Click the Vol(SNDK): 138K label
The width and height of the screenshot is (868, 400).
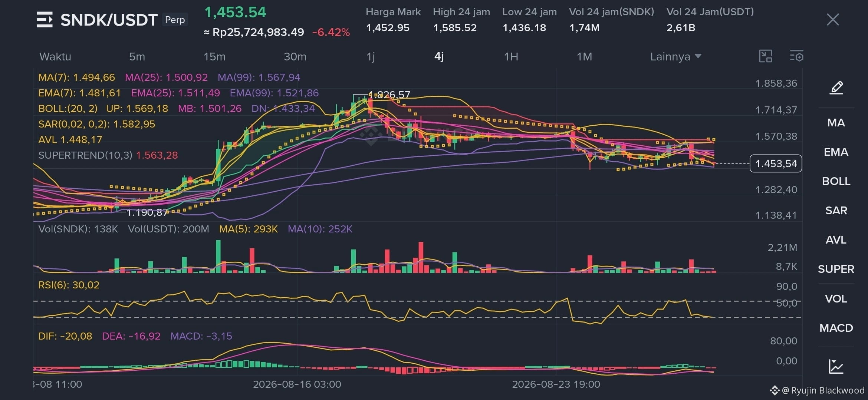(78, 229)
